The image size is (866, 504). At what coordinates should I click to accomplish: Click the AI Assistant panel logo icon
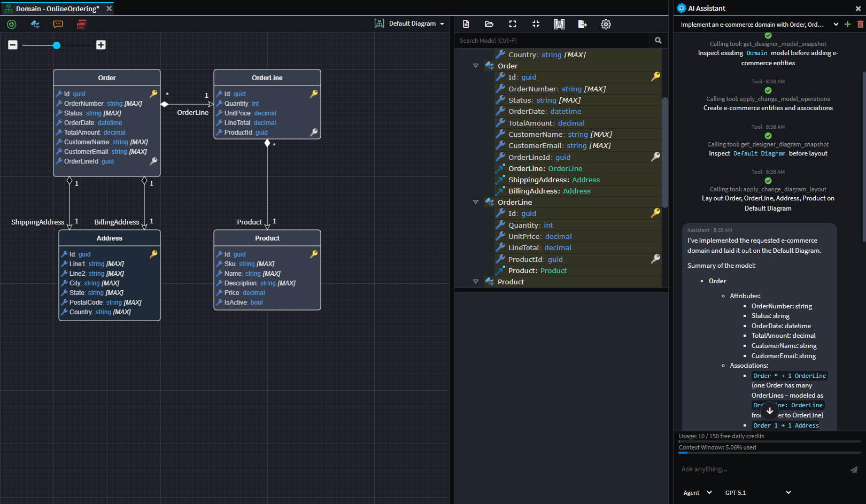[682, 8]
